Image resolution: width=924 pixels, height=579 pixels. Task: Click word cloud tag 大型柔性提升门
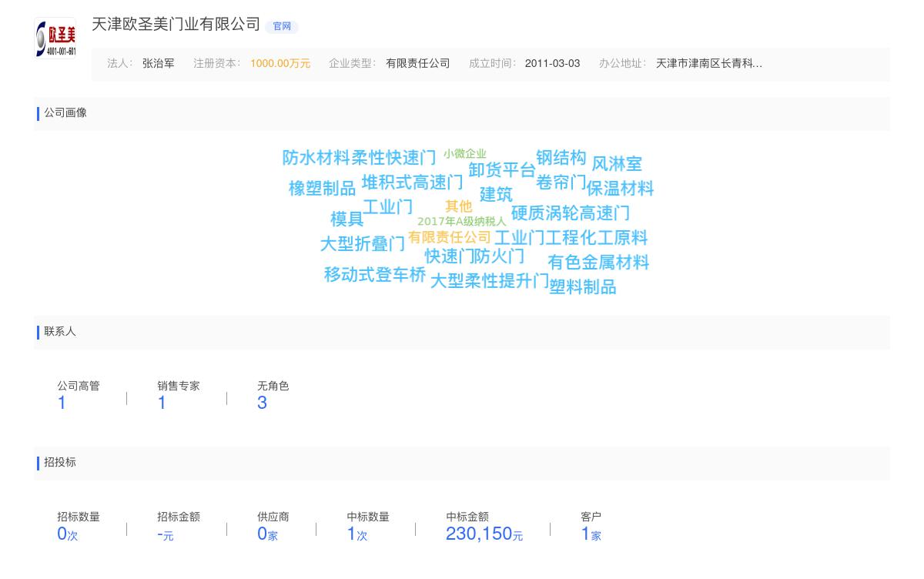click(x=490, y=281)
